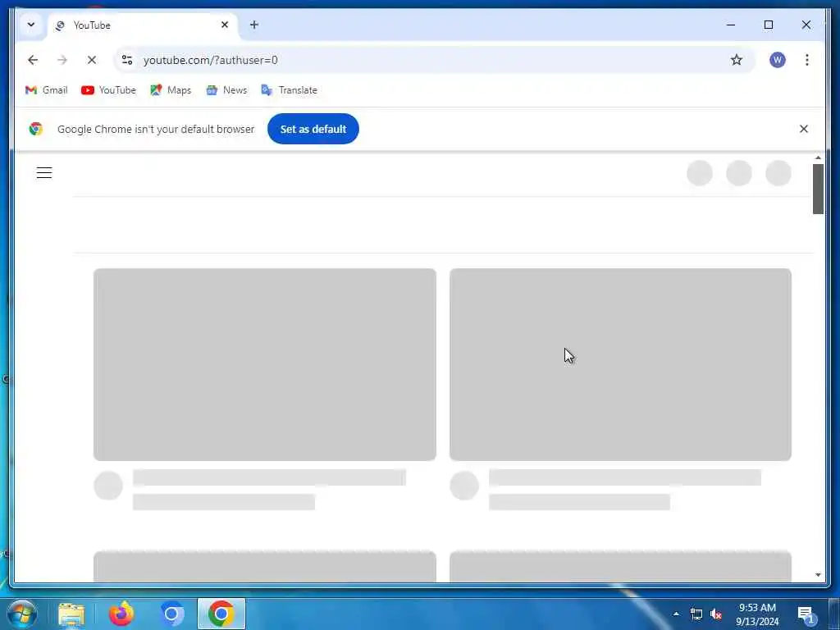Viewport: 840px width, 630px height.
Task: Click scrollbar up arrow
Action: [818, 158]
